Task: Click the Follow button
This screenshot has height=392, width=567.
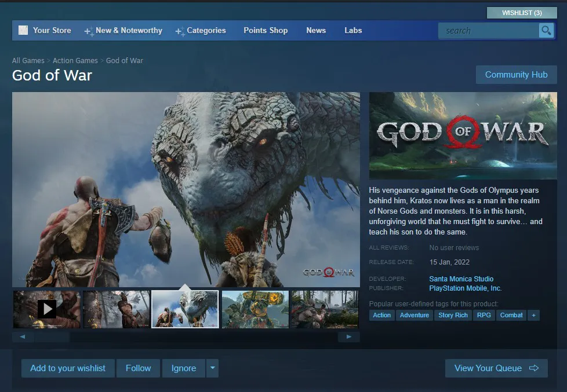Action: pos(138,368)
